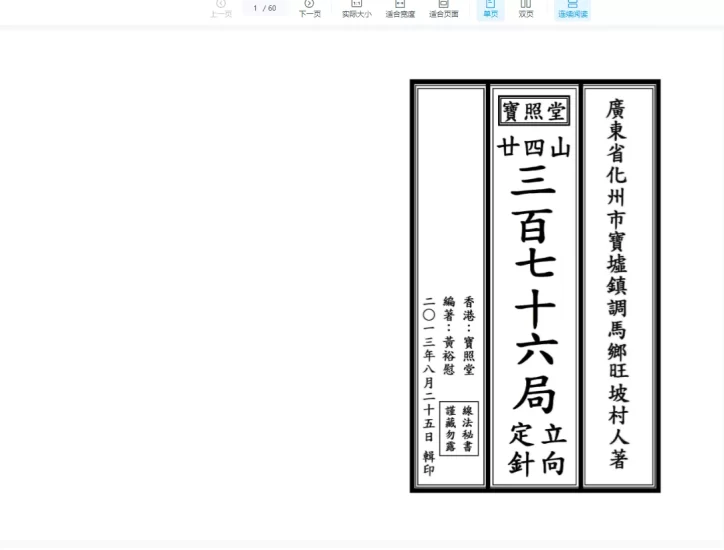Click the 下一页 text label
The image size is (724, 550).
coord(309,15)
